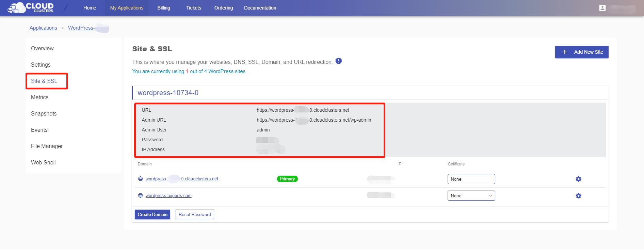Select Settings in sidebar
The height and width of the screenshot is (249, 644).
(x=41, y=65)
